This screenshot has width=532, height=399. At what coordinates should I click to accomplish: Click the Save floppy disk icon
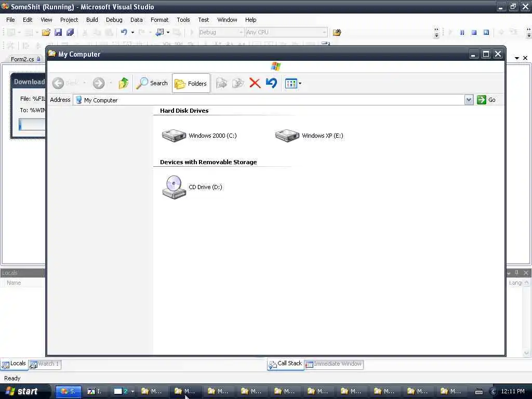(x=58, y=32)
